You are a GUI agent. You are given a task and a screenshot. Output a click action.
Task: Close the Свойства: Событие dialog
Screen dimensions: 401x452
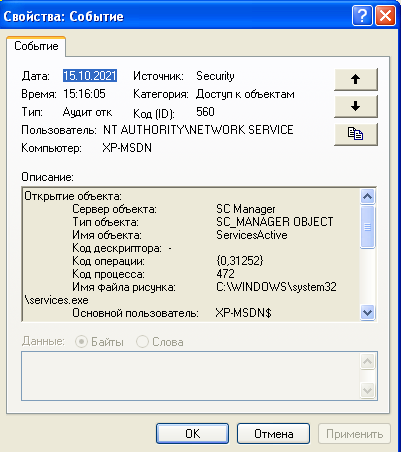coord(385,15)
